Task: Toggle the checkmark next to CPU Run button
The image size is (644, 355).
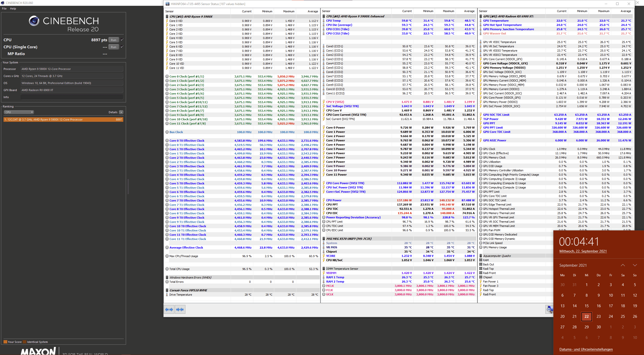Action: tap(122, 40)
